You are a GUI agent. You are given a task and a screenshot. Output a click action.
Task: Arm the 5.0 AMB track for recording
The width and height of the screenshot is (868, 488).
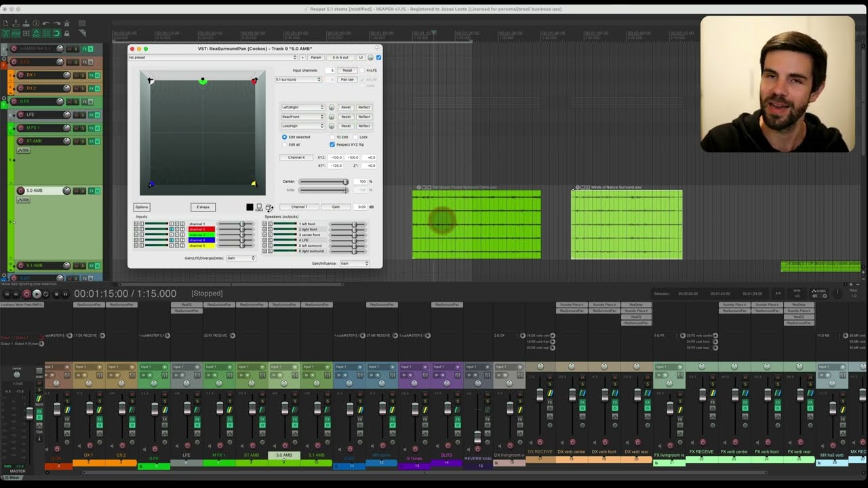tap(20, 190)
